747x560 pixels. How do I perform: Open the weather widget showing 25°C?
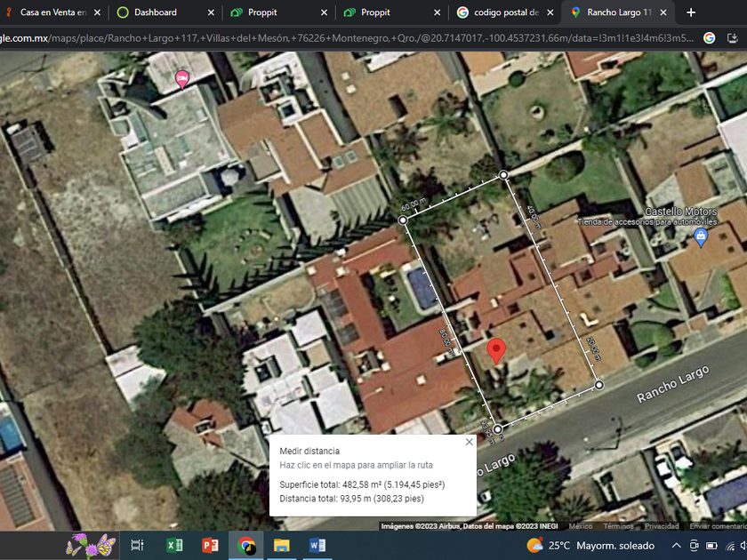pyautogui.click(x=590, y=545)
